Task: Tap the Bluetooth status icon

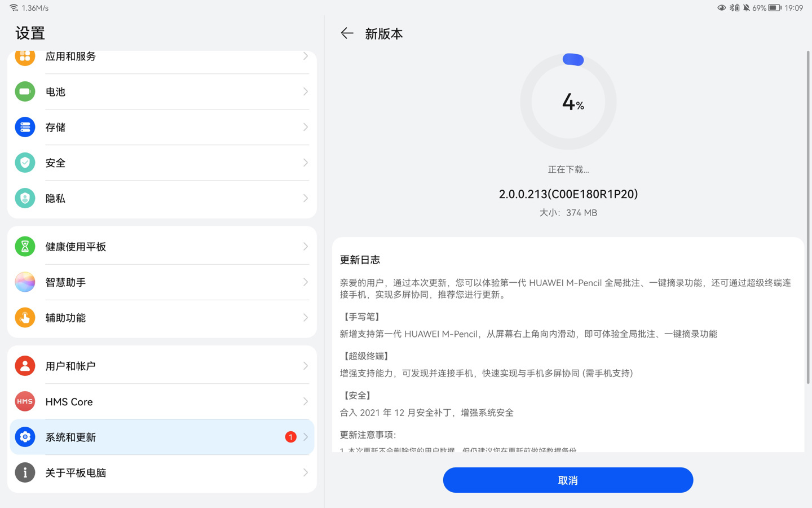Action: coord(734,8)
